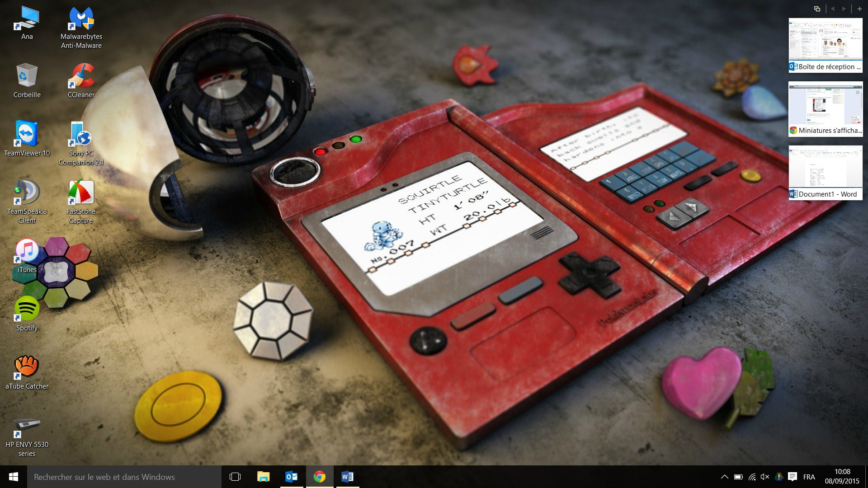
Task: Click the iTunes desktop icon
Action: coord(27,256)
